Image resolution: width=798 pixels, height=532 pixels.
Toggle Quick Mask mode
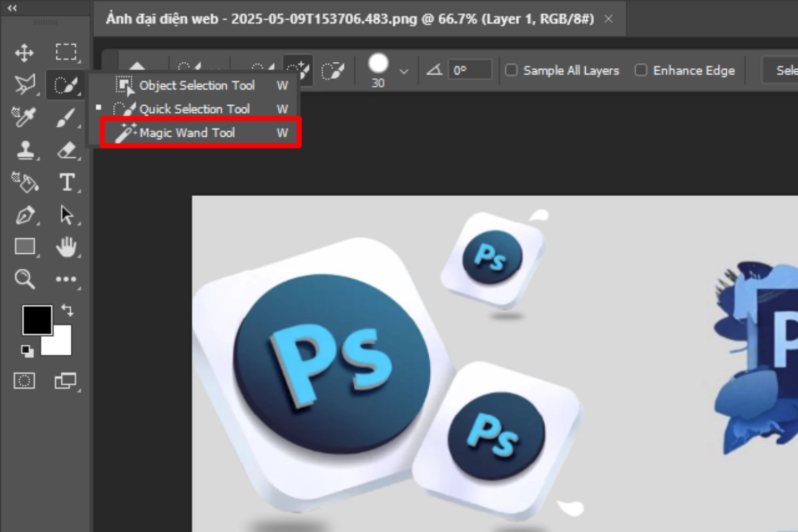(24, 381)
